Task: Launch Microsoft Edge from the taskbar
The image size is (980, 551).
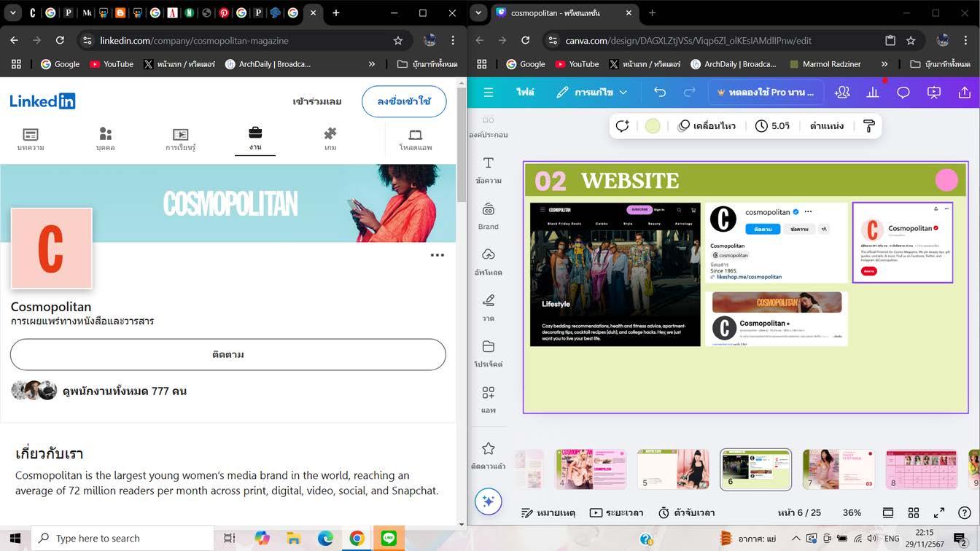Action: tap(325, 539)
